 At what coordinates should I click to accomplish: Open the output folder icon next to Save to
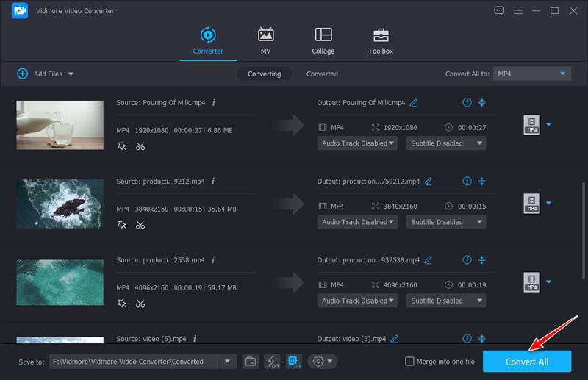251,361
